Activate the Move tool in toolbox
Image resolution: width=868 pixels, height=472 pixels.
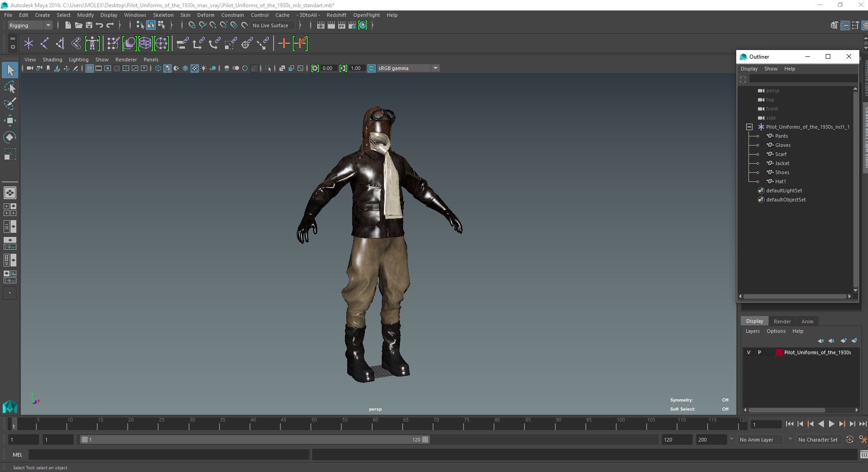tap(10, 121)
